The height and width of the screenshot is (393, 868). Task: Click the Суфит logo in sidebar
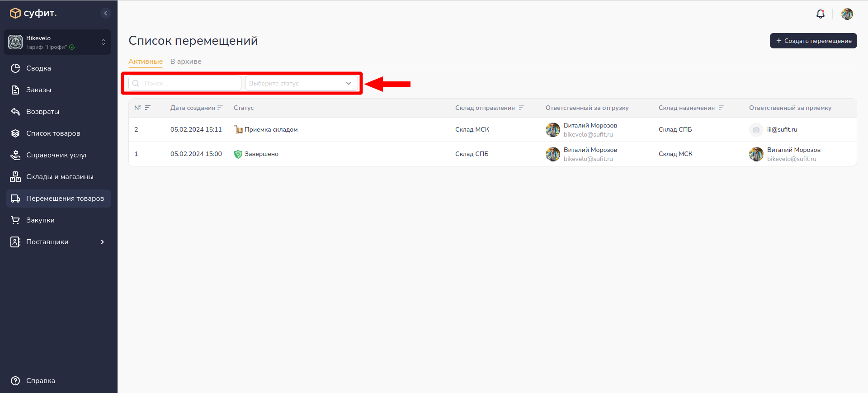(33, 13)
